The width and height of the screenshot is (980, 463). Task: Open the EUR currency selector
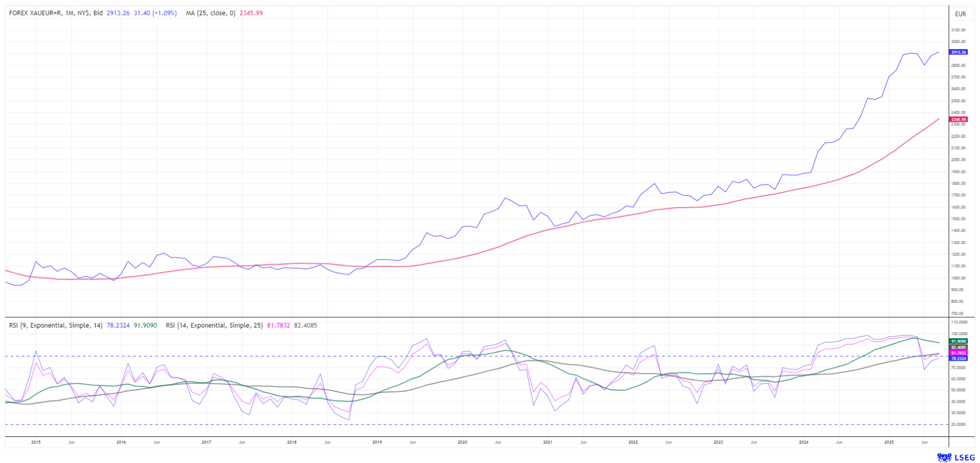coord(960,14)
